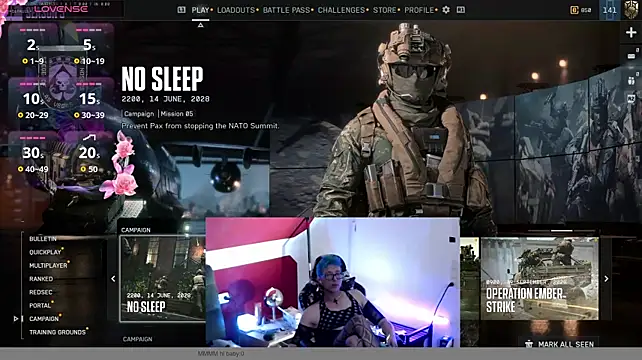Go to the CHALLENGES tab
This screenshot has width=642, height=360.
341,10
